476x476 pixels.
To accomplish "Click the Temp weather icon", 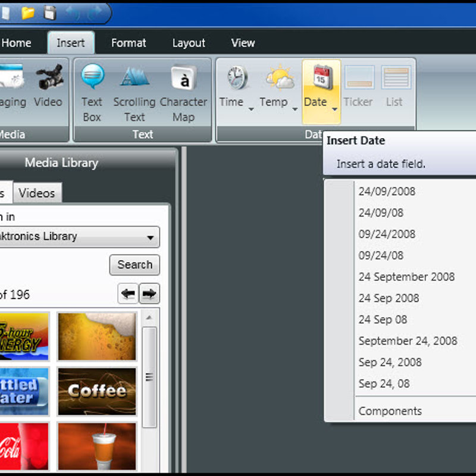I will [x=279, y=78].
